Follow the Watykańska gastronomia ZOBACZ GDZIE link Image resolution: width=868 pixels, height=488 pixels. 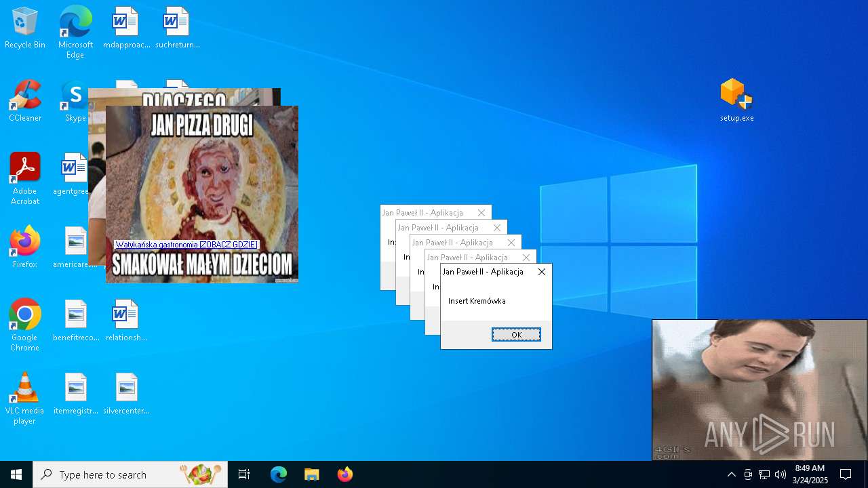click(x=186, y=245)
